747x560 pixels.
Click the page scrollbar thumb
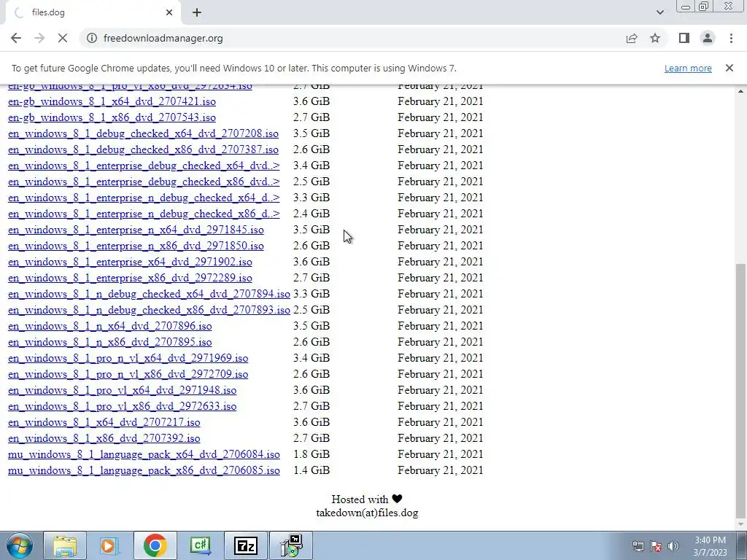point(741,391)
